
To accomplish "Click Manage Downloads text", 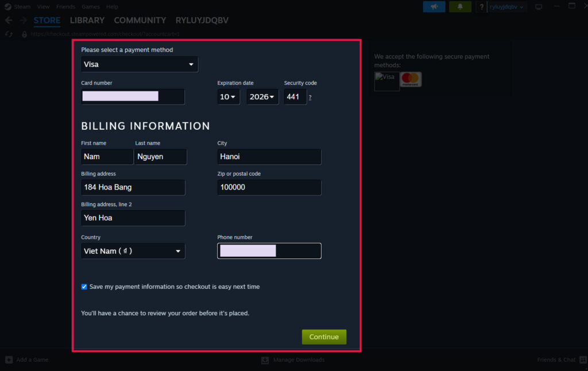I will [299, 360].
